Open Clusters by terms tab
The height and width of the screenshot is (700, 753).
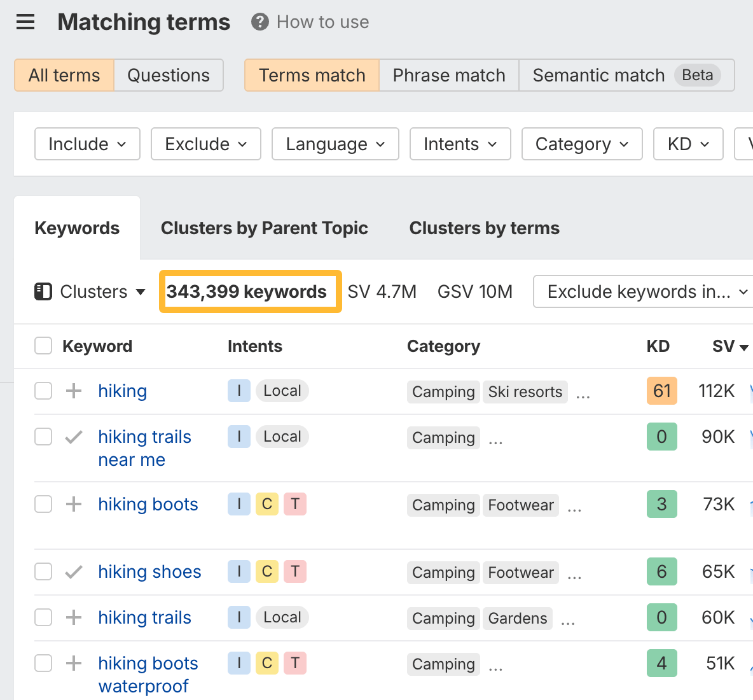(x=484, y=228)
